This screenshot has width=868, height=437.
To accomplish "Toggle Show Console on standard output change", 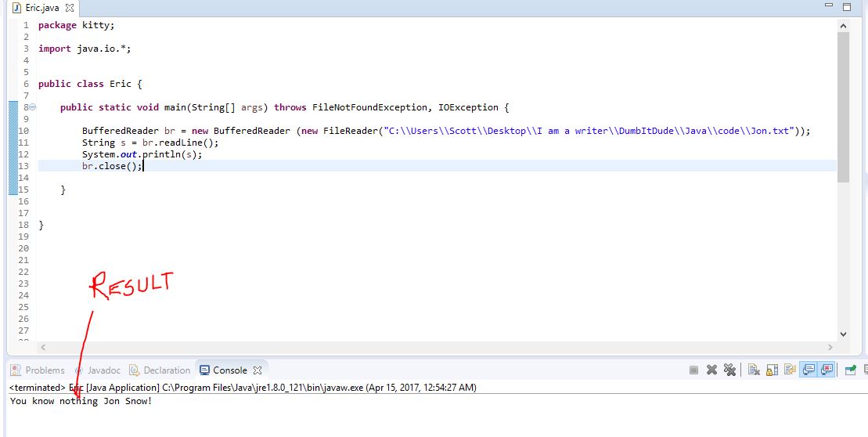I will click(809, 370).
